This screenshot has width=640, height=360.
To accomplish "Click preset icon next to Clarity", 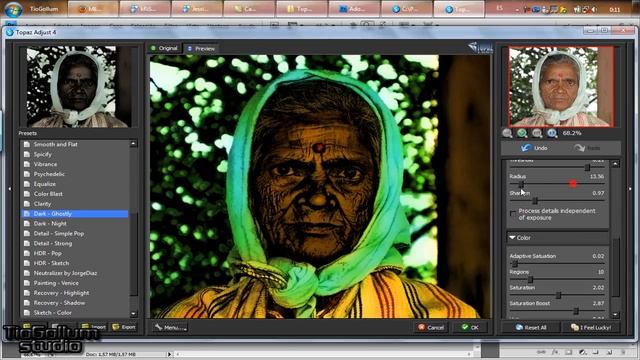I will 27,204.
